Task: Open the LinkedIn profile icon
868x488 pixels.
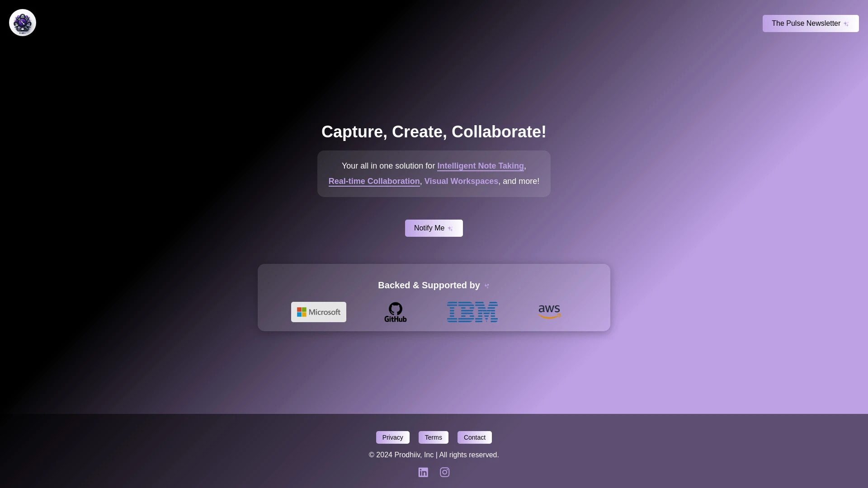Action: 423,472
